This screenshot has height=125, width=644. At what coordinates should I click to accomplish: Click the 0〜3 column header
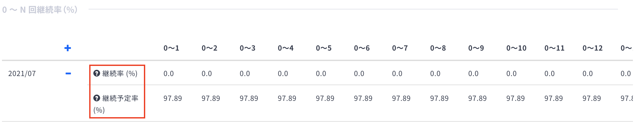click(x=247, y=48)
